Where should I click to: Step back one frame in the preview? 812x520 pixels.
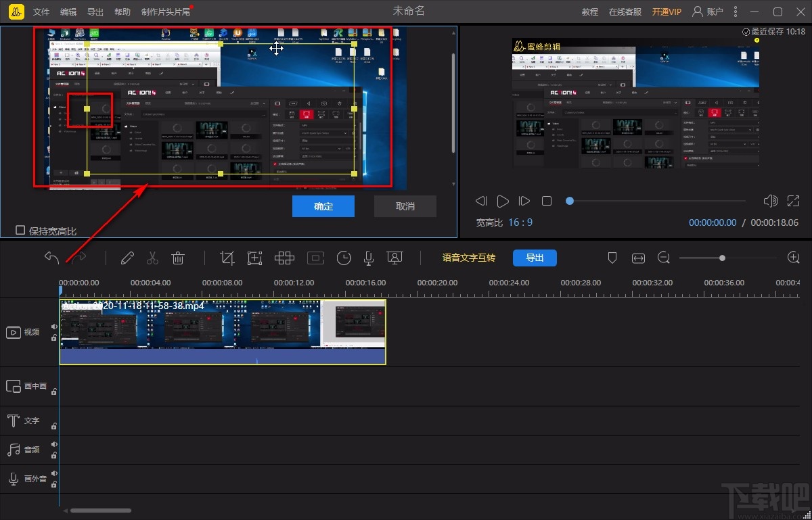(481, 201)
